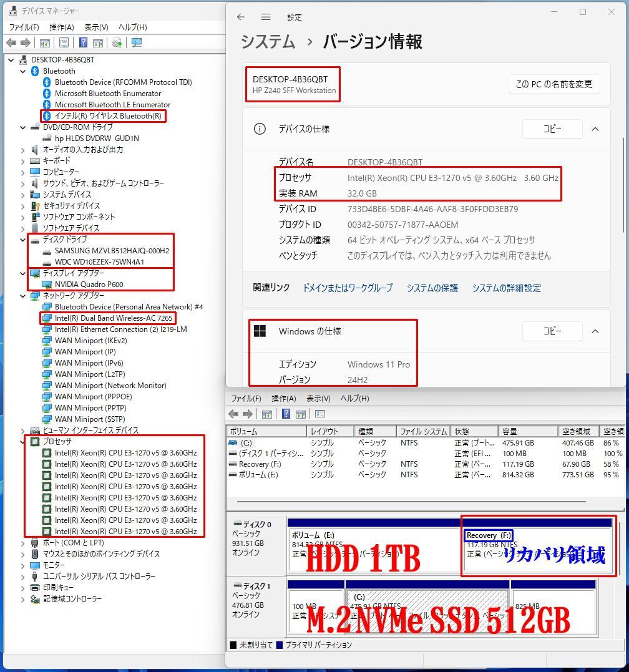Click the Help icon in Device Manager toolbar

(x=83, y=42)
